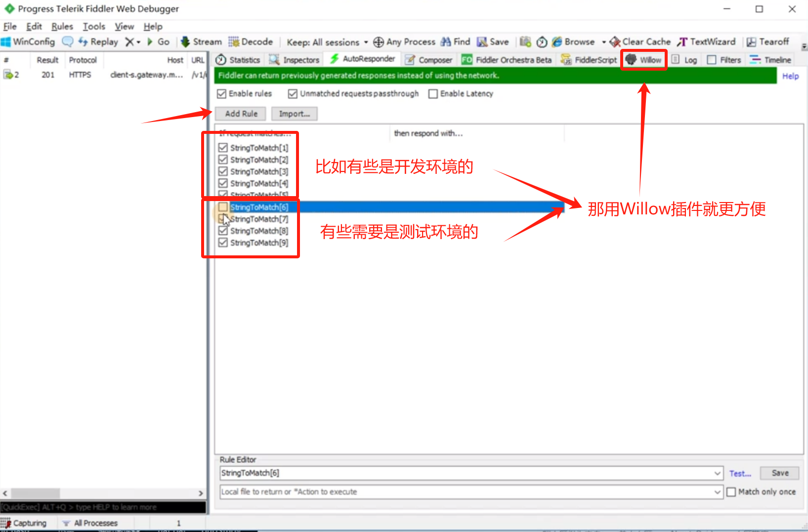Select the StringToMatch[7] rule row

coord(259,219)
